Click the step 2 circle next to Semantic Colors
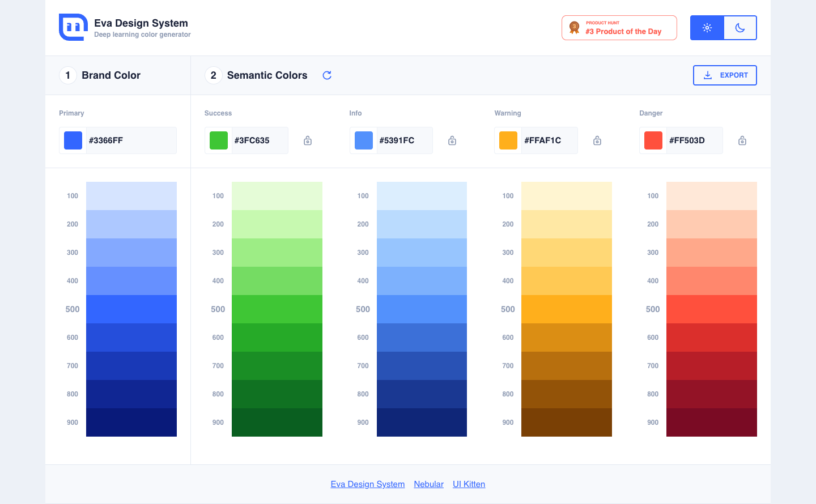Screen dimensions: 816x504 coord(213,75)
